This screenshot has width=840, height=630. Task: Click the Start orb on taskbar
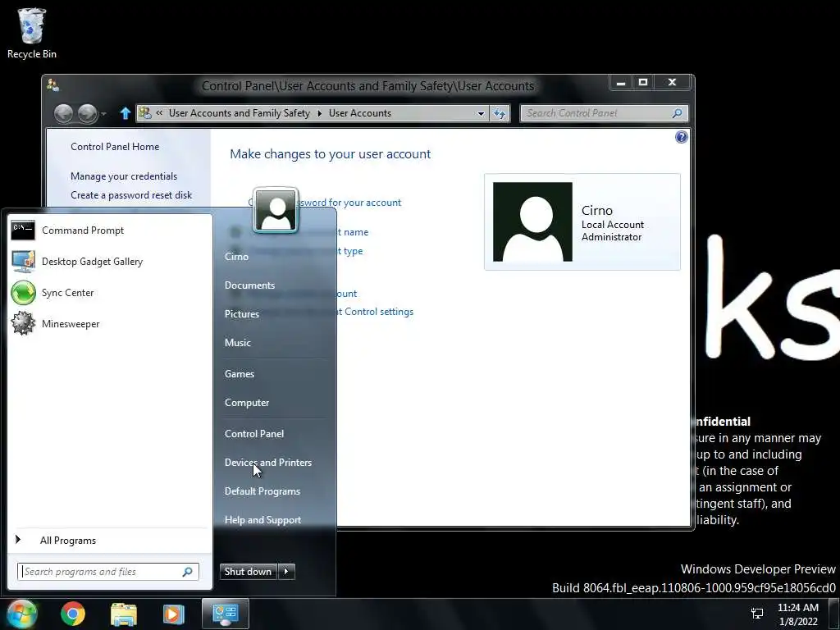point(21,614)
